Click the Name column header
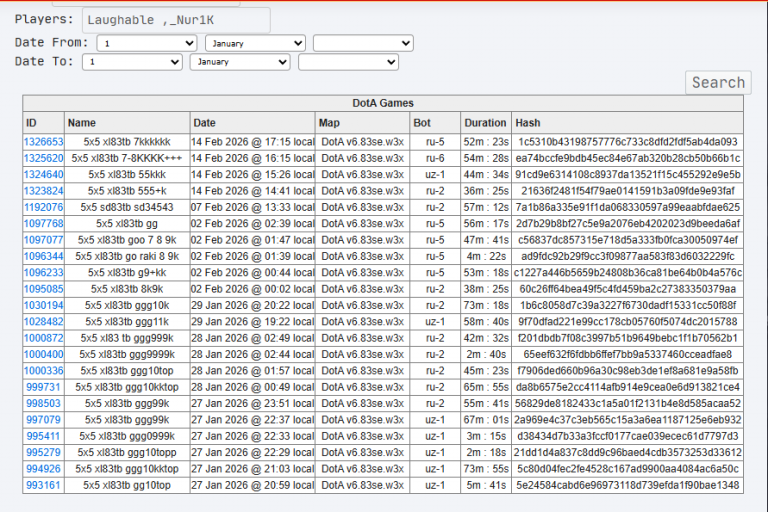Viewport: 768px width, 512px height. pos(127,123)
